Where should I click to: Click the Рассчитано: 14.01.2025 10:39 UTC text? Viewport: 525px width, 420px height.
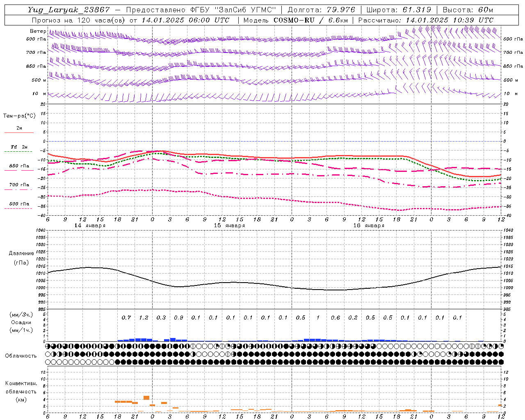click(x=426, y=20)
